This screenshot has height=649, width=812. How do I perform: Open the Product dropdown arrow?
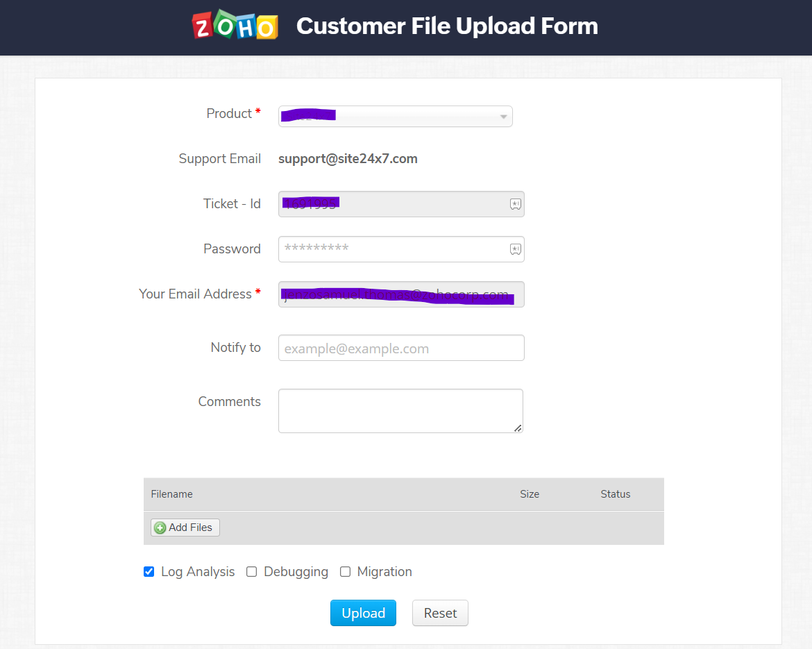click(x=503, y=117)
